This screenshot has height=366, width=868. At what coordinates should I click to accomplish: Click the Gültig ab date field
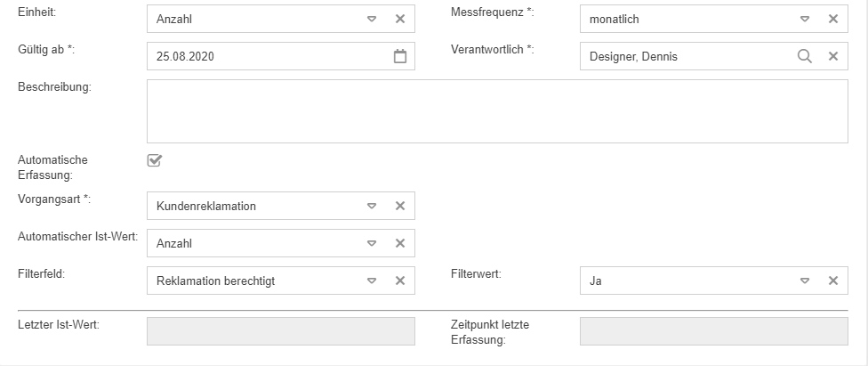pyautogui.click(x=267, y=56)
